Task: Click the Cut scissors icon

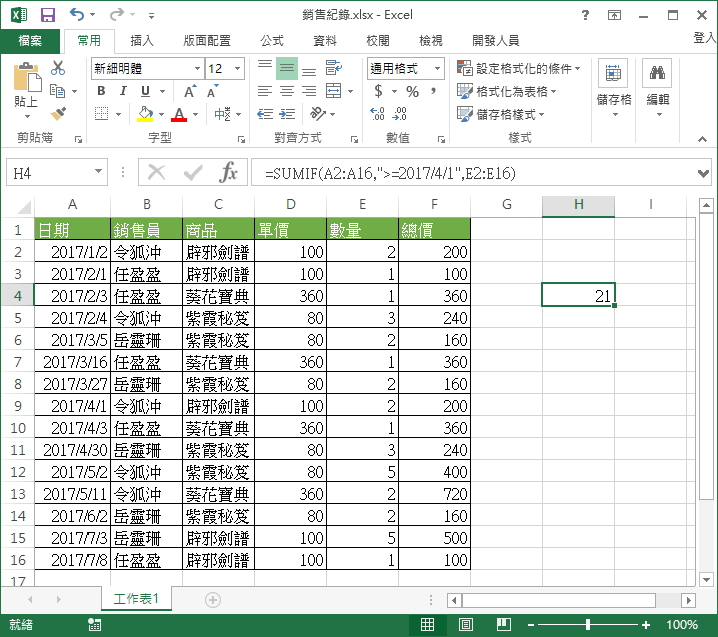Action: pyautogui.click(x=58, y=69)
